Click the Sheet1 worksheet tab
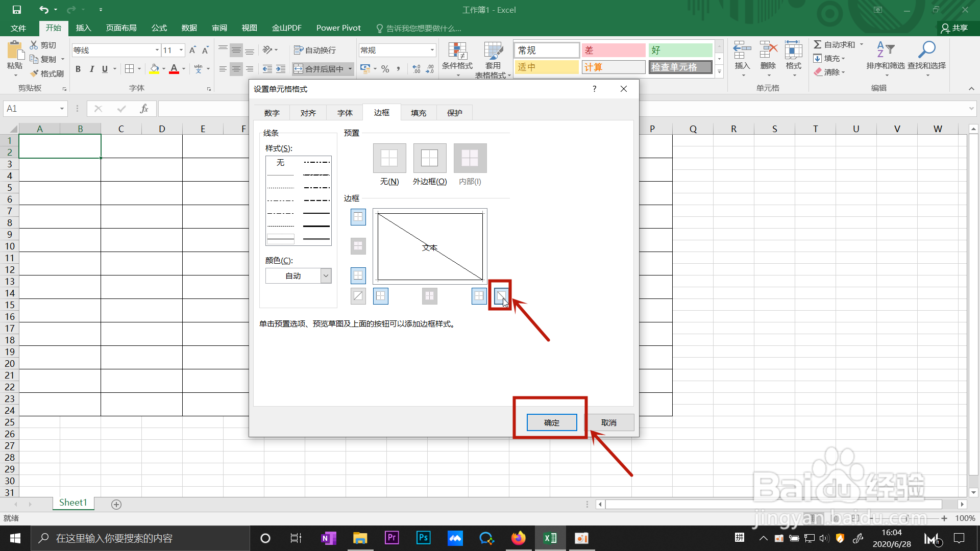This screenshot has width=980, height=551. pos(73,503)
